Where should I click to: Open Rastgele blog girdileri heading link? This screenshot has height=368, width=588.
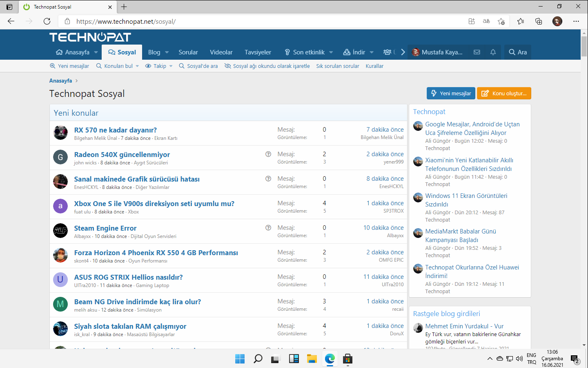point(447,314)
